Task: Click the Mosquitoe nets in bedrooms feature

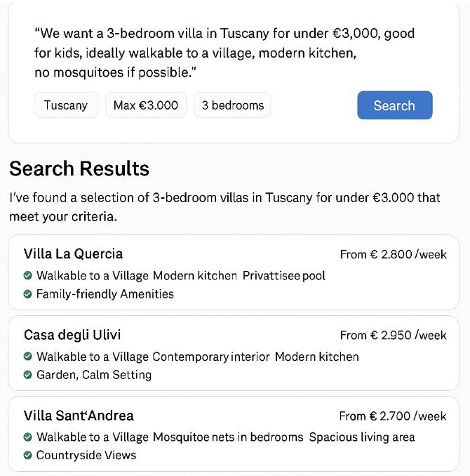Action: [x=228, y=437]
